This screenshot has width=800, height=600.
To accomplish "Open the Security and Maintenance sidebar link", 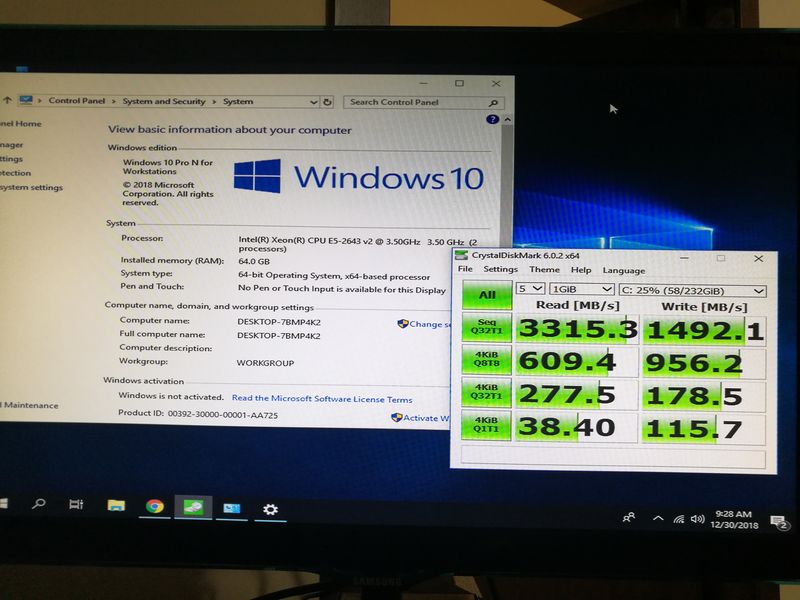I will tap(29, 405).
